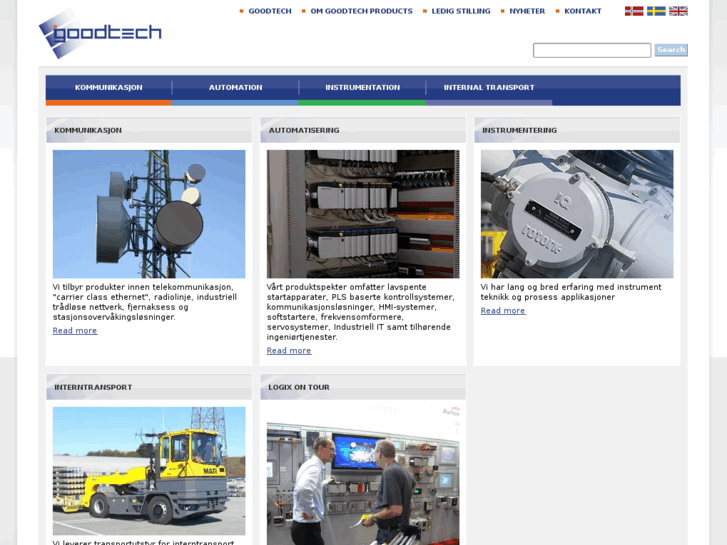
Task: Select the AUTOMATION navigation tab
Action: pos(236,88)
